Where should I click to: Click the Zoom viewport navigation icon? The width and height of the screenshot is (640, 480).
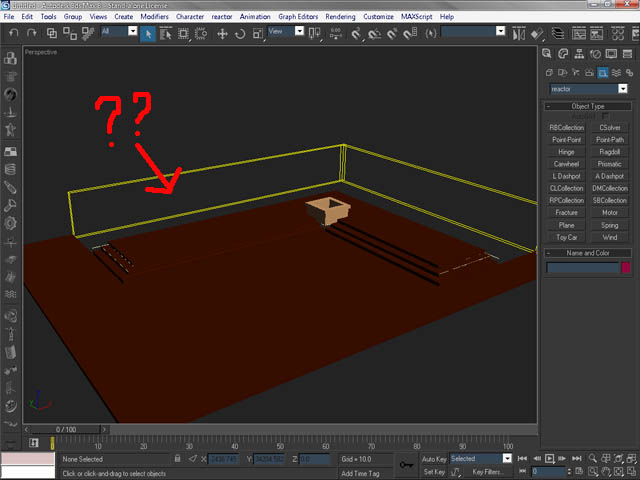[592, 458]
